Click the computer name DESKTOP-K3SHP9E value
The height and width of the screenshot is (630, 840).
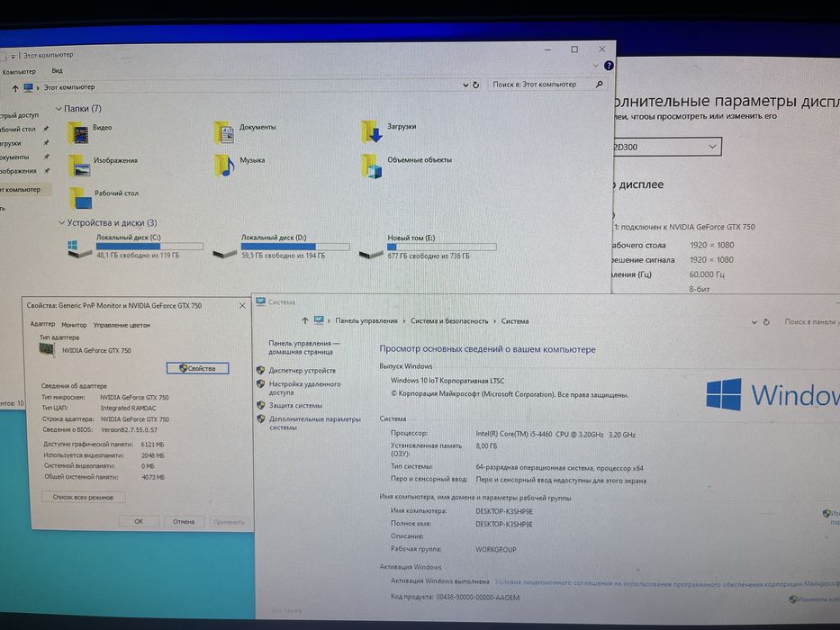[504, 511]
